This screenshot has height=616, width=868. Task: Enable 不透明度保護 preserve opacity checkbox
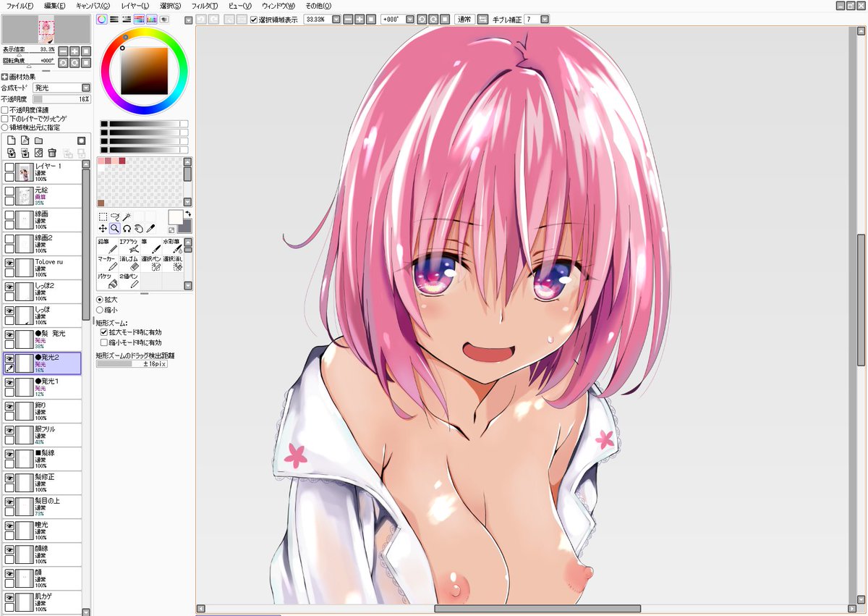[x=5, y=110]
